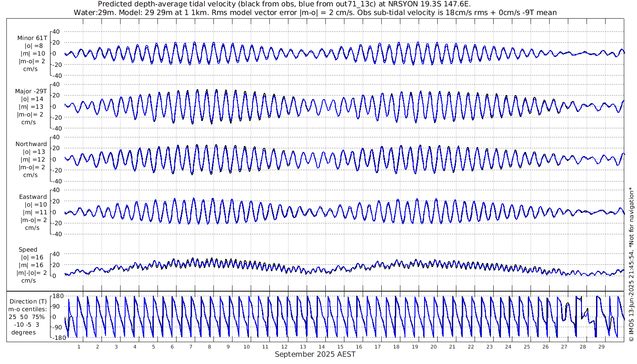This screenshot has height=364, width=637.
Task: Click the day "26" label on the date axis
Action: point(546,347)
